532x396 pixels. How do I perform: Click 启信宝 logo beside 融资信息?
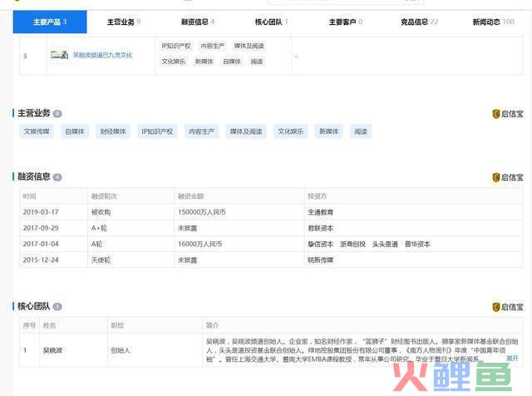(508, 177)
